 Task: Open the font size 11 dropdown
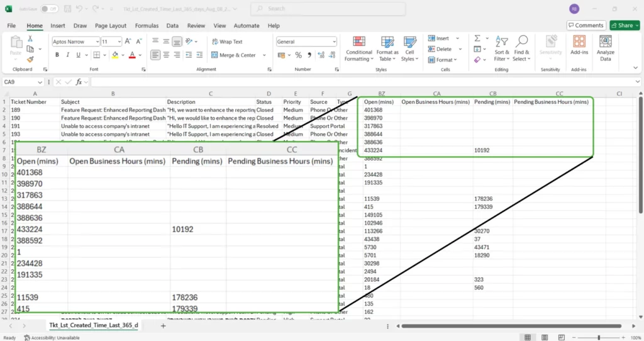tap(119, 42)
